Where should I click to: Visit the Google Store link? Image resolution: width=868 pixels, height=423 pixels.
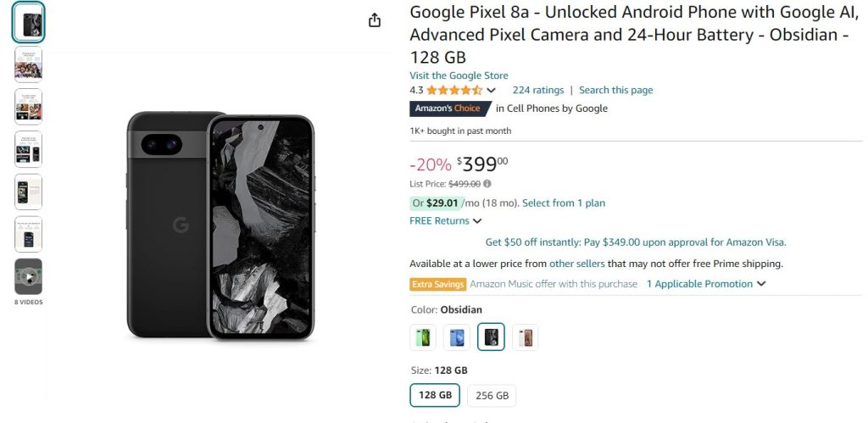pos(459,75)
